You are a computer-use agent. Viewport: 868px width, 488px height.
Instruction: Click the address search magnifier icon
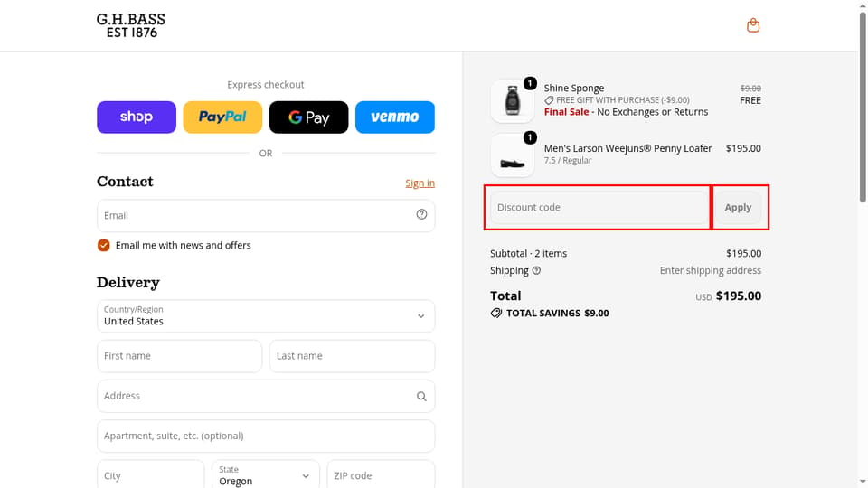point(421,396)
